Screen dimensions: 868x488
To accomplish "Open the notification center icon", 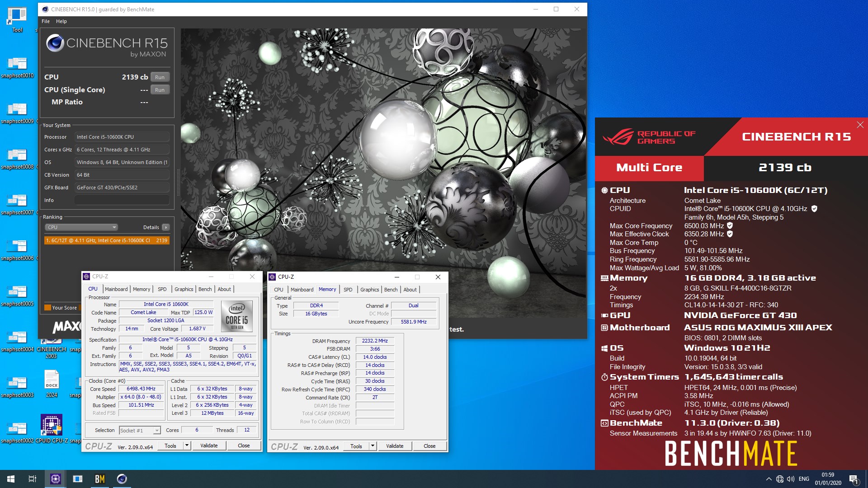I will (854, 479).
